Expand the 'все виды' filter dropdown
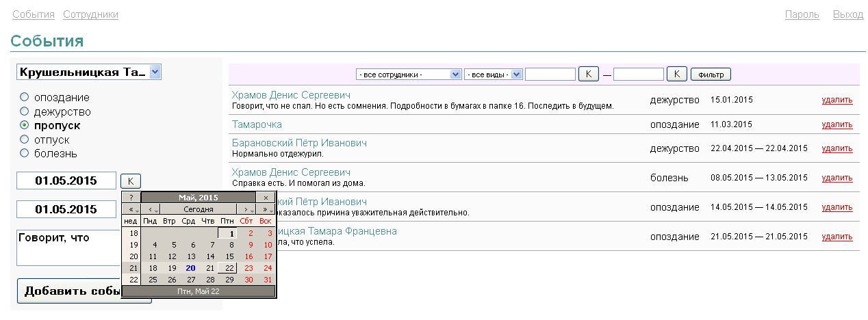 point(494,74)
